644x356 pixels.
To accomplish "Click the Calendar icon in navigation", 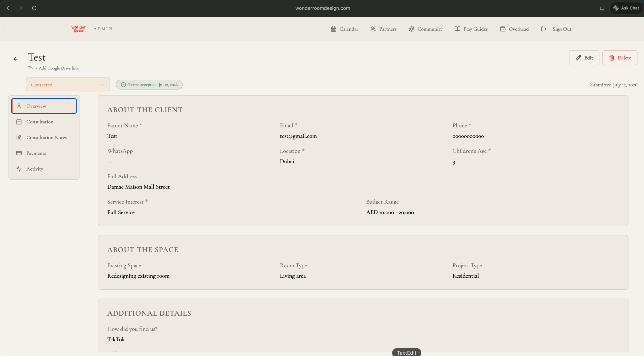I will 333,29.
